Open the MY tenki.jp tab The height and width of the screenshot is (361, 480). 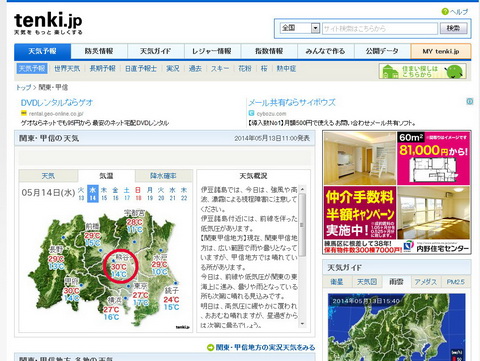point(441,51)
